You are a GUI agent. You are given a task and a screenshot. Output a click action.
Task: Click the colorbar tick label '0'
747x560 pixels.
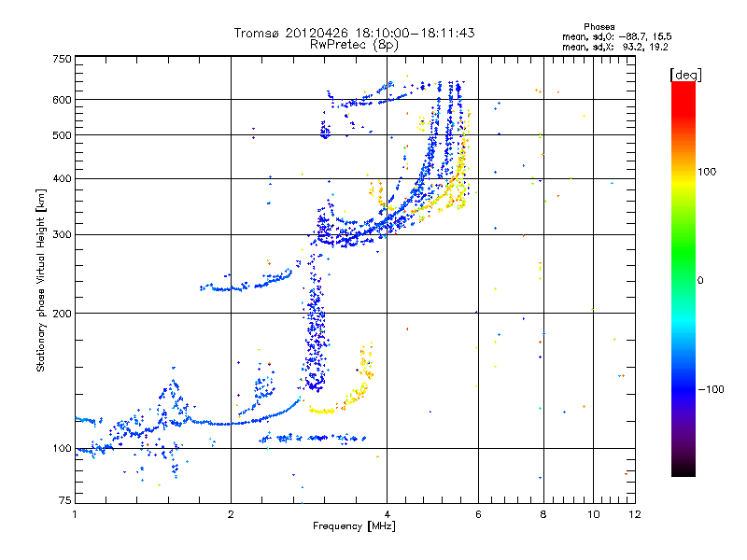[x=700, y=280]
